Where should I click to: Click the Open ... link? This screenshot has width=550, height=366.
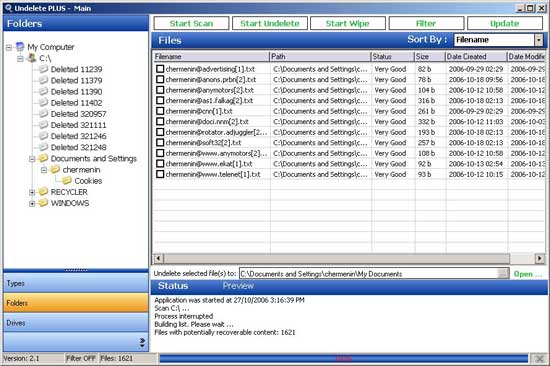pos(528,274)
